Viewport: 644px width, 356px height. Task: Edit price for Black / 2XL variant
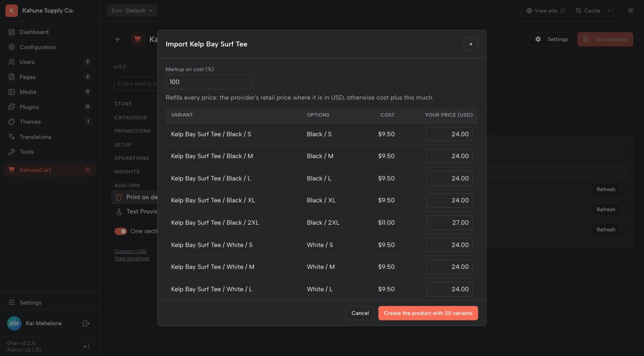449,223
